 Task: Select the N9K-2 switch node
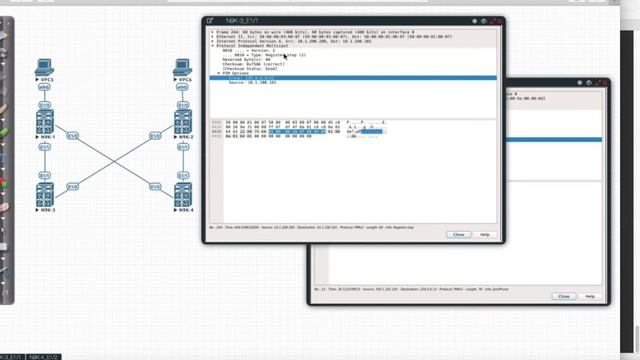[x=183, y=122]
